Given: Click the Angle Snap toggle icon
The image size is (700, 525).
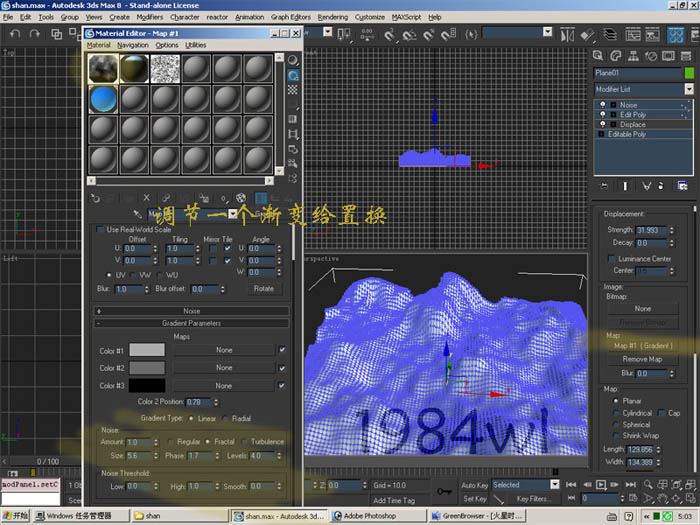Looking at the screenshot, I should (409, 35).
